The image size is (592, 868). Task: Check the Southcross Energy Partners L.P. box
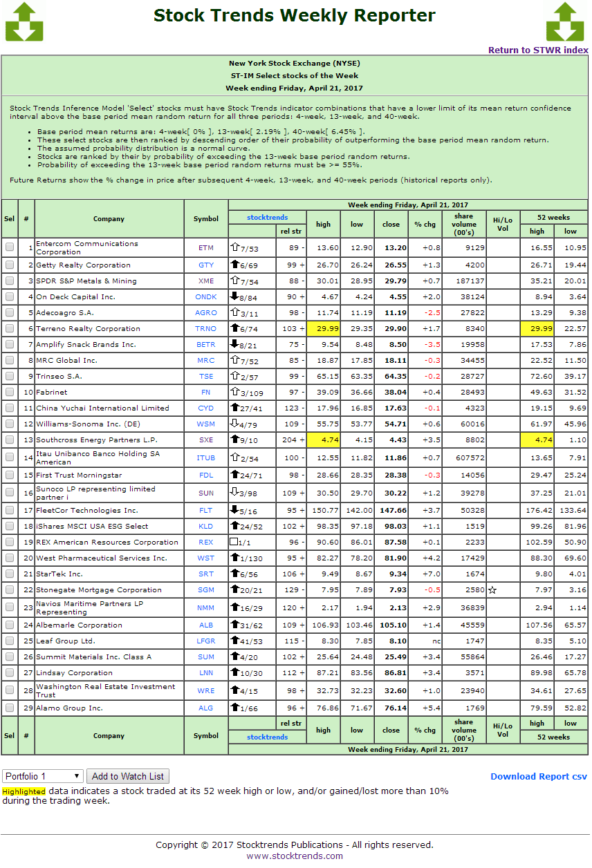10,440
